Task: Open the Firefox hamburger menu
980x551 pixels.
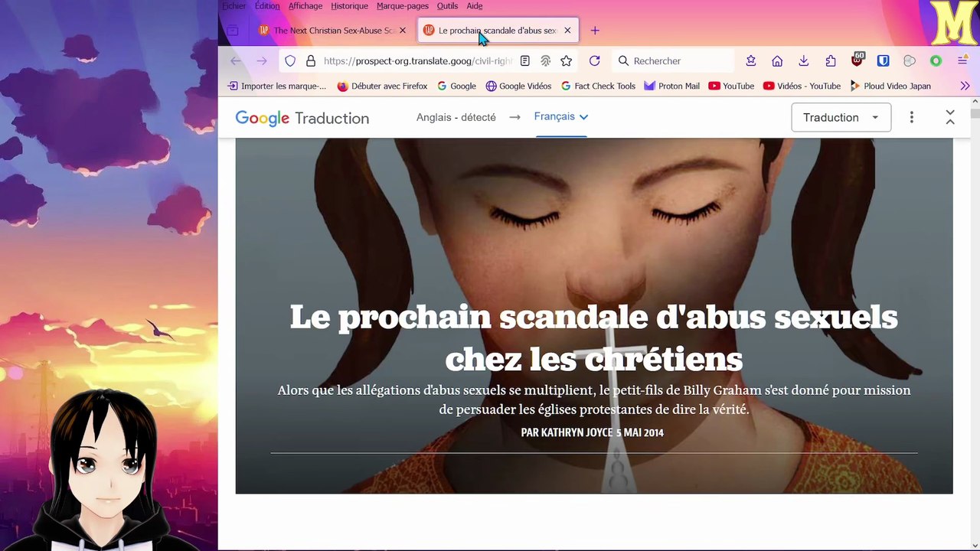Action: 962,60
